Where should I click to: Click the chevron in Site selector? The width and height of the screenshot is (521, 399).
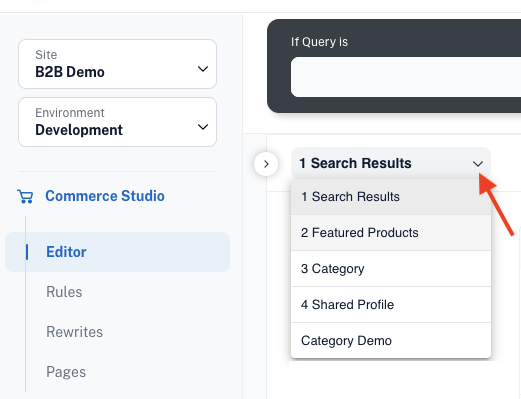pos(203,69)
